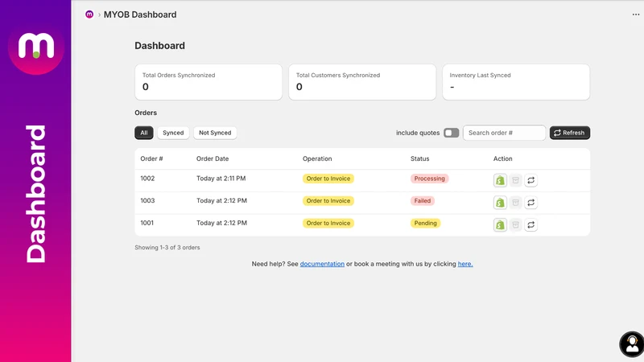Toggle the include quotes switch

click(x=451, y=133)
